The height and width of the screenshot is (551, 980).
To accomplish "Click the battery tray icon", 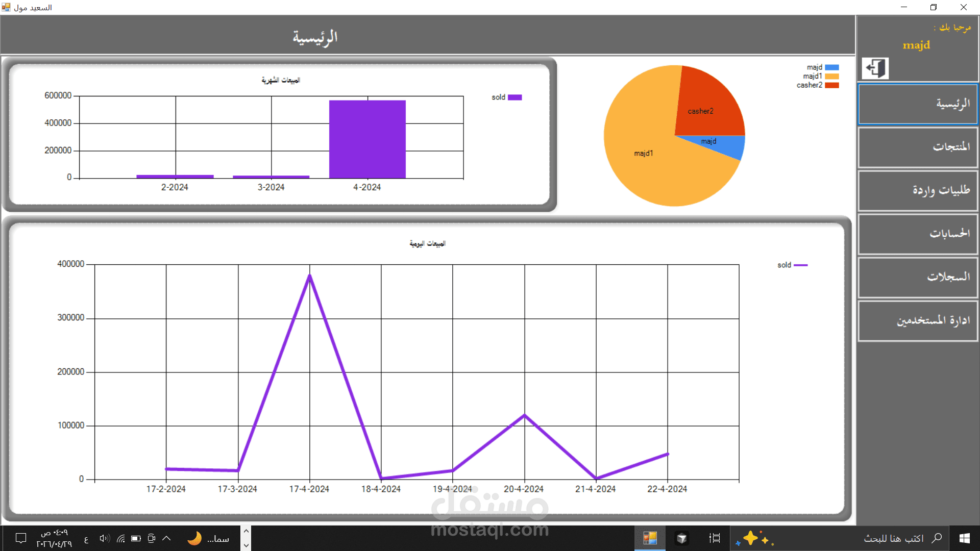I will click(136, 538).
